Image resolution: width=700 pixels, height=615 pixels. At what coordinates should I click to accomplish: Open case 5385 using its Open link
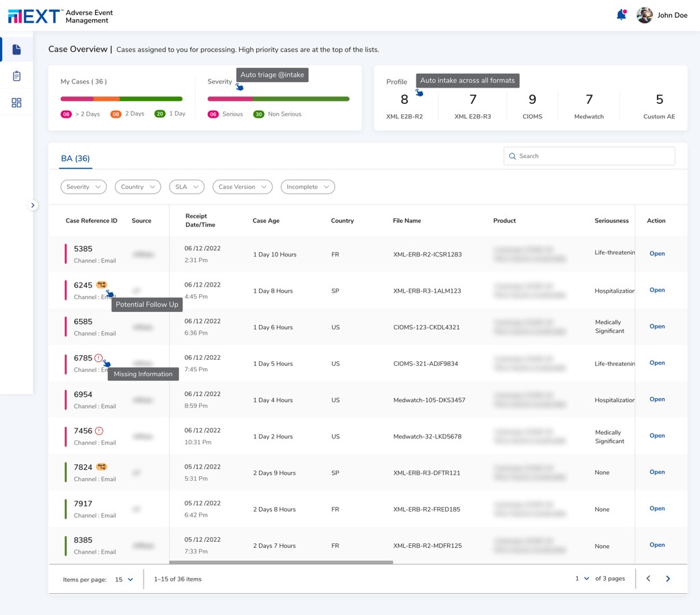[656, 253]
